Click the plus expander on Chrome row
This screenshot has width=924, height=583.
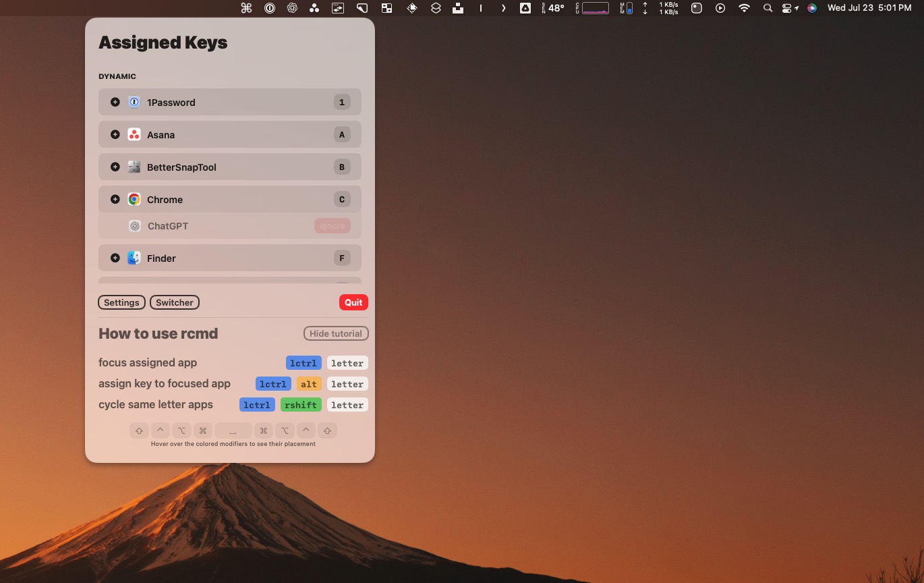click(x=115, y=199)
